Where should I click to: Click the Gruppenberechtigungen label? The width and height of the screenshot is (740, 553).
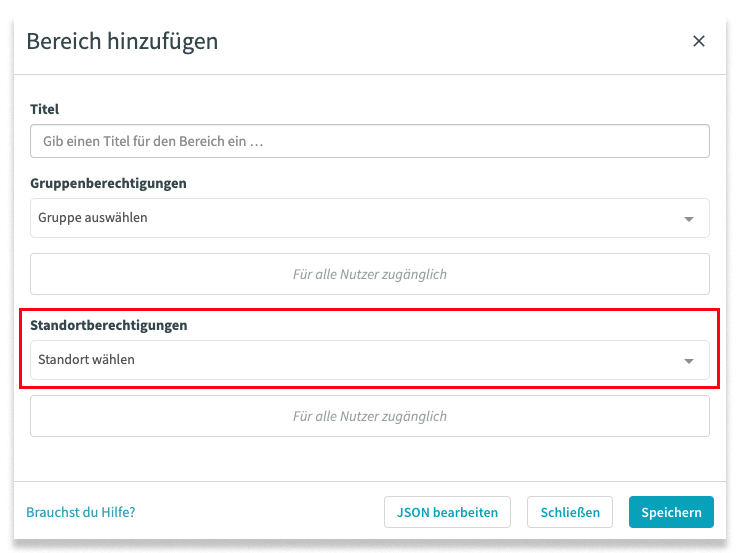click(108, 183)
